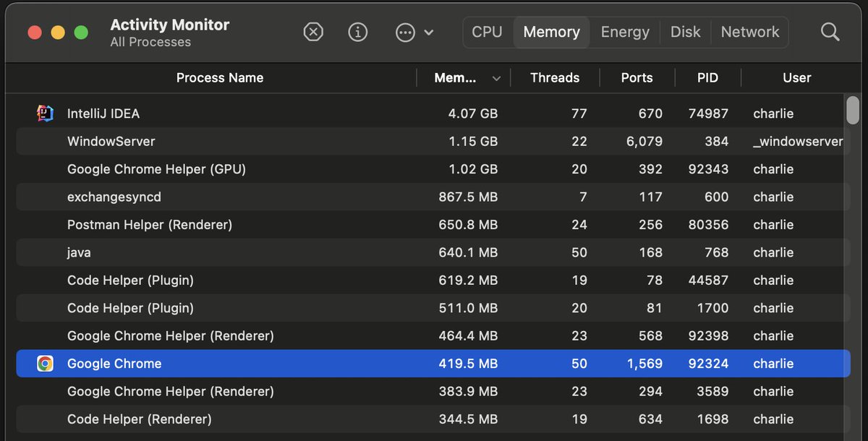Open the process Info (i) icon
This screenshot has width=868, height=441.
click(358, 32)
